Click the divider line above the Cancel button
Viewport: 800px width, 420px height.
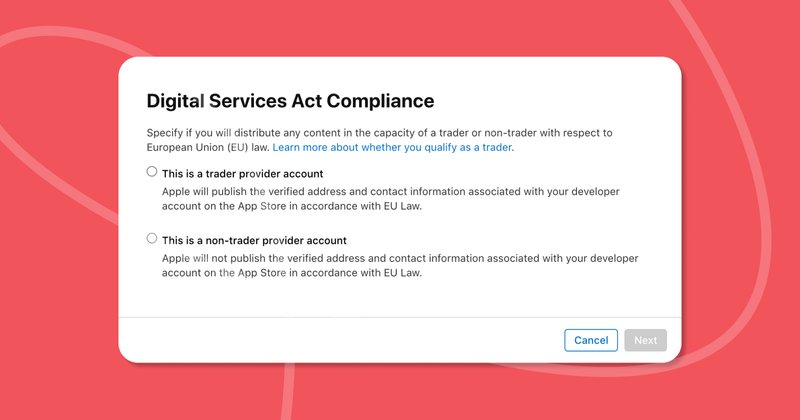pyautogui.click(x=400, y=317)
